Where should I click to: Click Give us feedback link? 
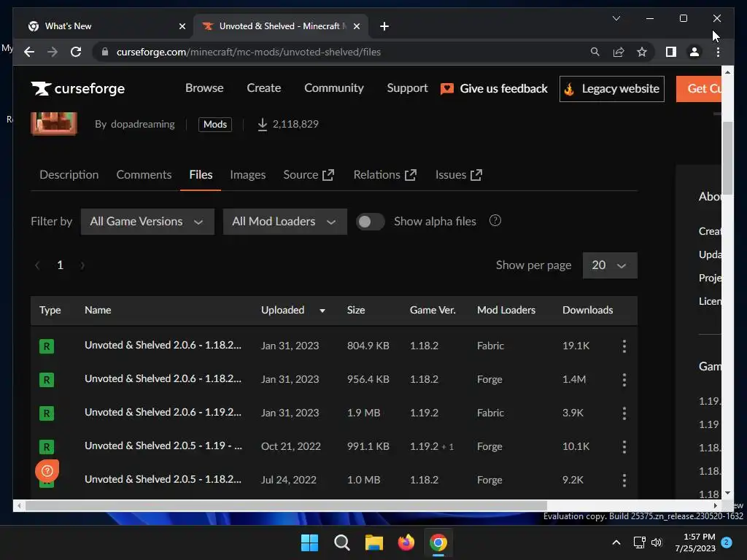coord(494,88)
